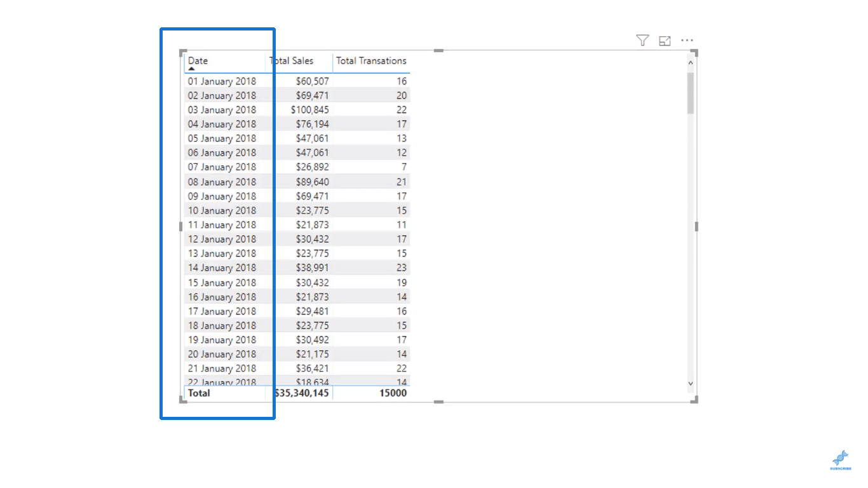Select the 10 January 2018 date cell
The image size is (868, 488).
pos(222,210)
